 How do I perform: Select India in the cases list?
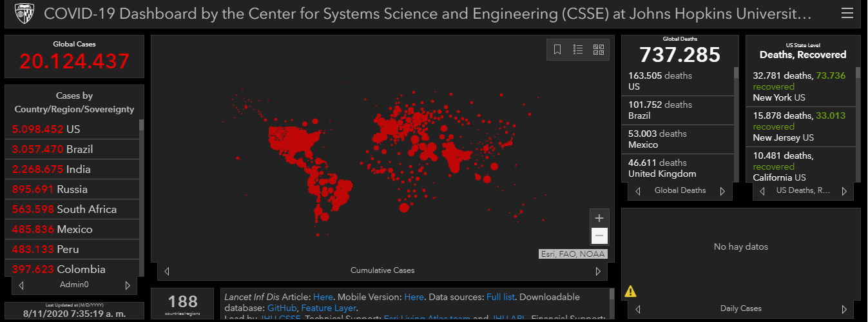72,169
